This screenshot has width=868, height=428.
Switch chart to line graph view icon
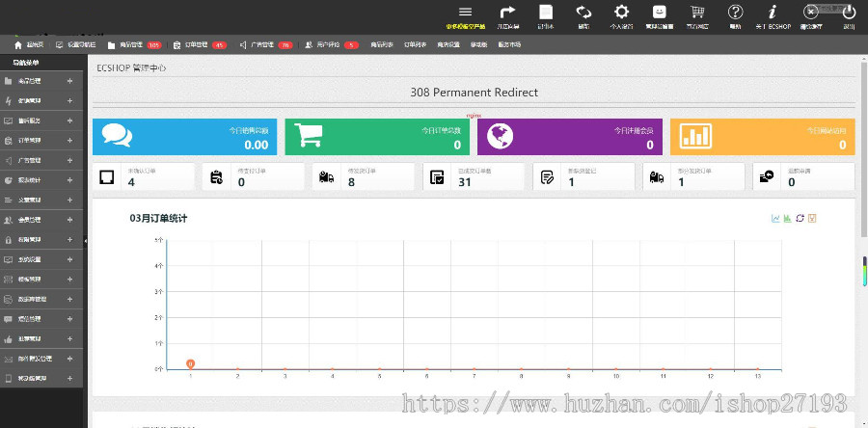point(775,219)
